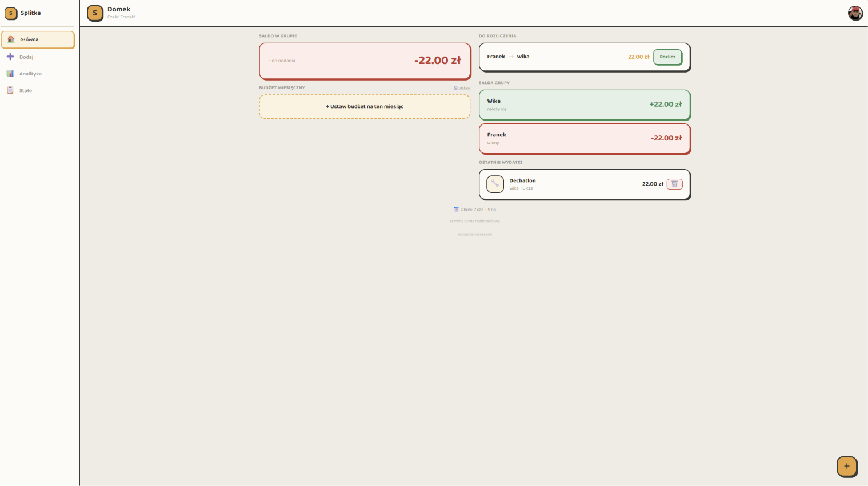Click the wrench category icon for Dechatlon
The height and width of the screenshot is (486, 868).
[495, 184]
